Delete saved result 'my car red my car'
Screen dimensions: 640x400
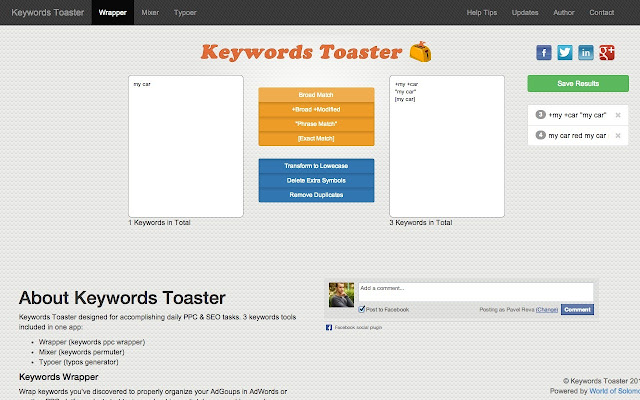tap(618, 136)
